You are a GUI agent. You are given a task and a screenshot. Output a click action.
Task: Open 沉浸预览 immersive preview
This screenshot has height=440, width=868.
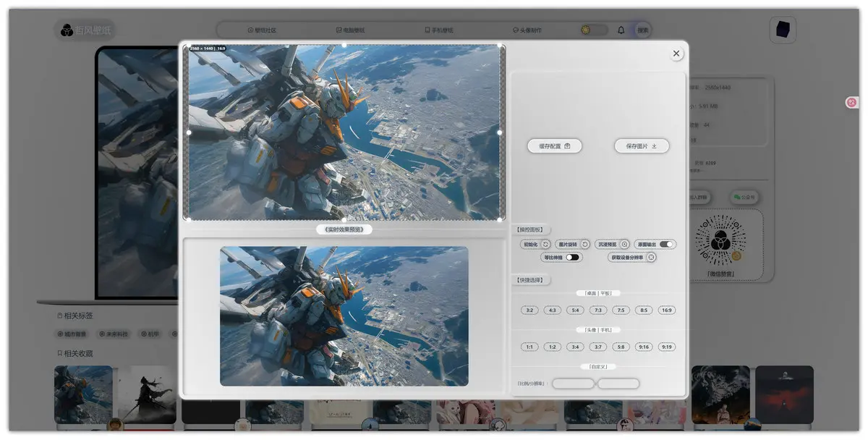pos(613,245)
